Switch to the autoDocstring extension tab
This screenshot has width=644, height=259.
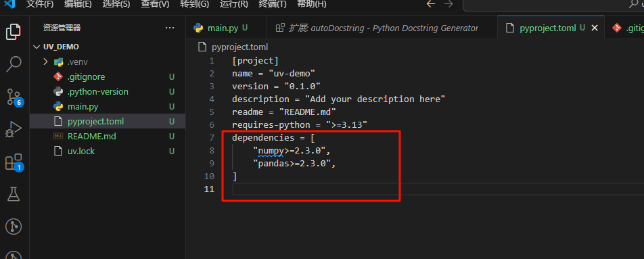pos(382,28)
